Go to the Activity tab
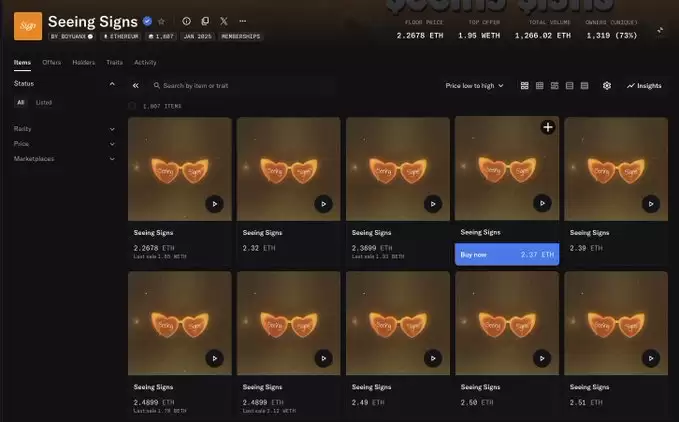Viewport: 679px width, 422px height. pos(145,62)
